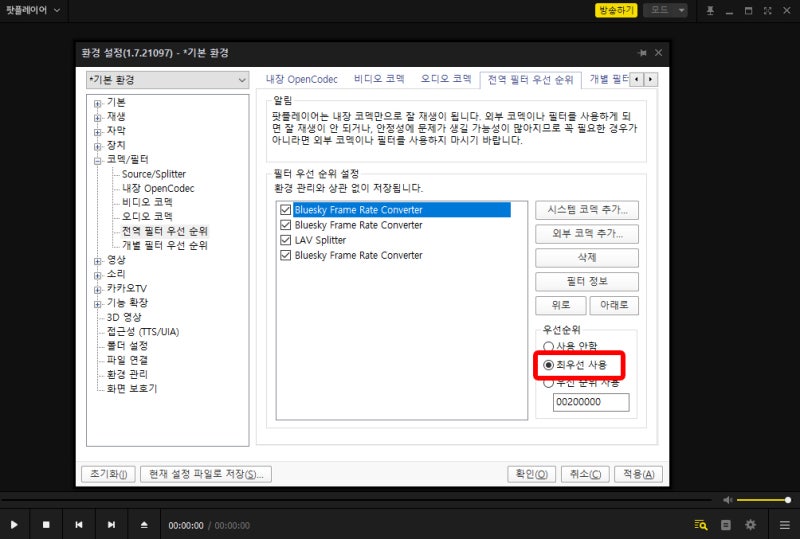Expand the 재생 tree node
Screen dimensions: 800x539
point(97,118)
